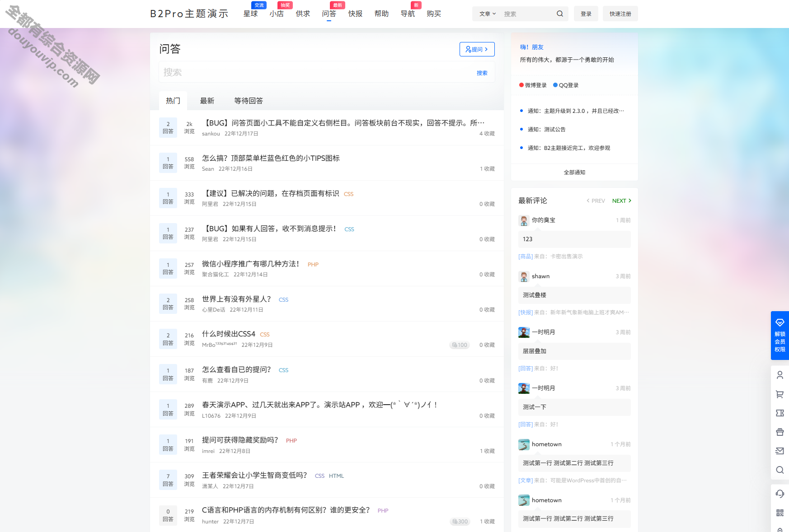This screenshot has width=789, height=532.
Task: Click the 快速注册 quick register button
Action: coord(620,14)
